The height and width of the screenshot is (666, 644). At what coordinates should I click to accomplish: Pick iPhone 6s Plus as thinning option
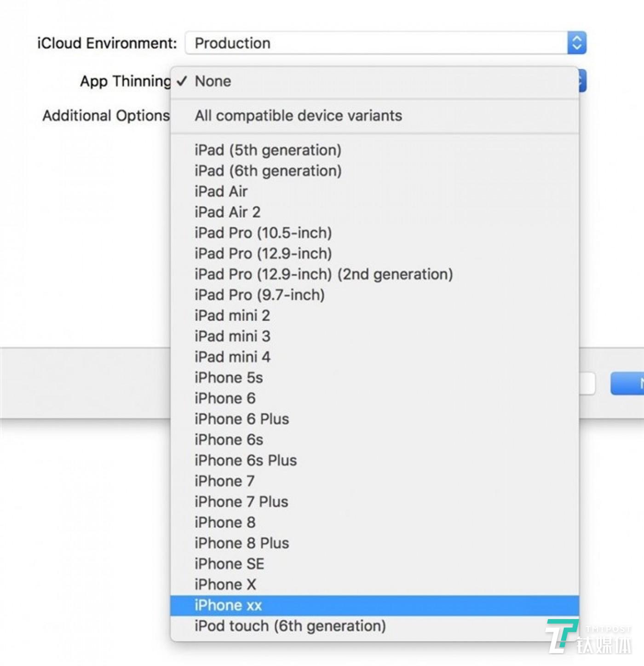pos(245,460)
